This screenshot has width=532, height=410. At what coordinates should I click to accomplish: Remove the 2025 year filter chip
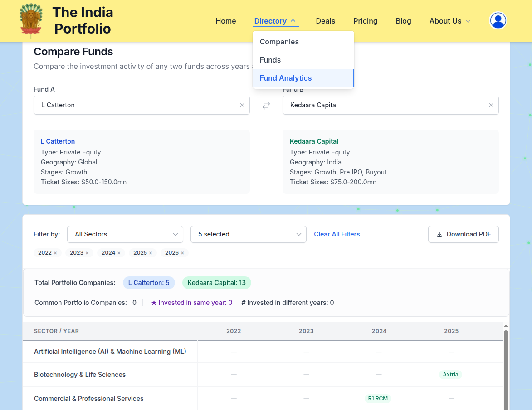(x=151, y=253)
